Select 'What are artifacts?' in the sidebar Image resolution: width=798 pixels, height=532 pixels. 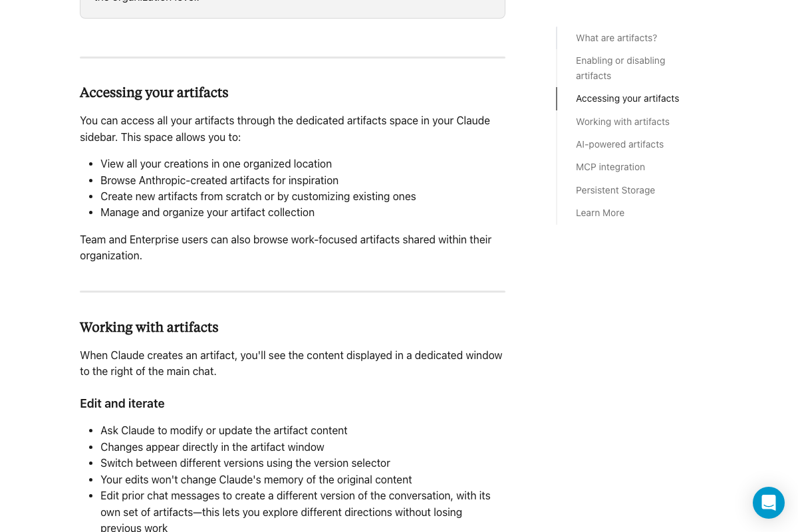(616, 38)
